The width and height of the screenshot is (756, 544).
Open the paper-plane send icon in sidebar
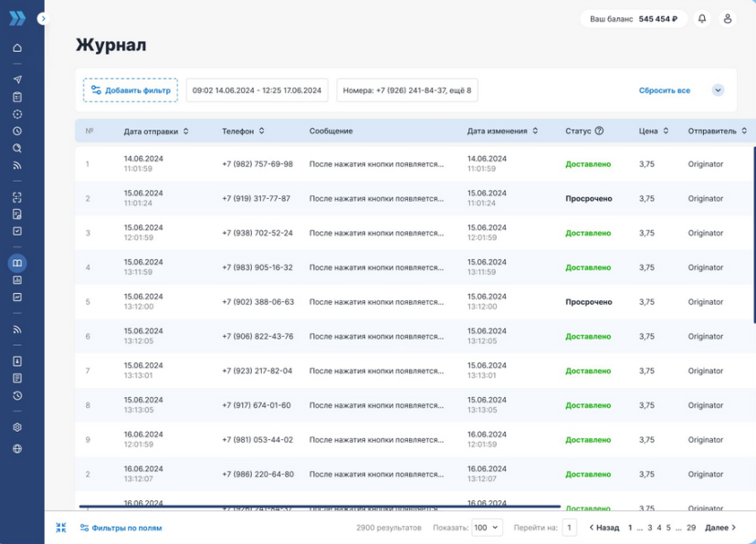click(x=17, y=79)
